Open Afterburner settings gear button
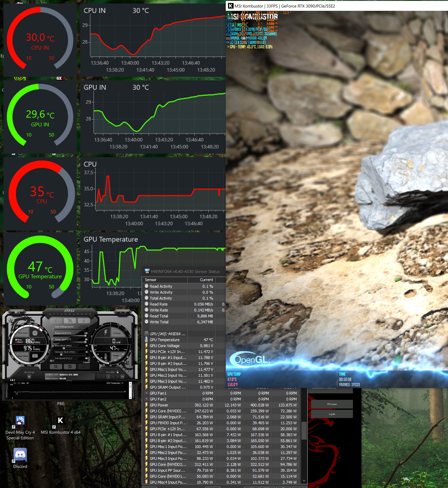 point(56,367)
